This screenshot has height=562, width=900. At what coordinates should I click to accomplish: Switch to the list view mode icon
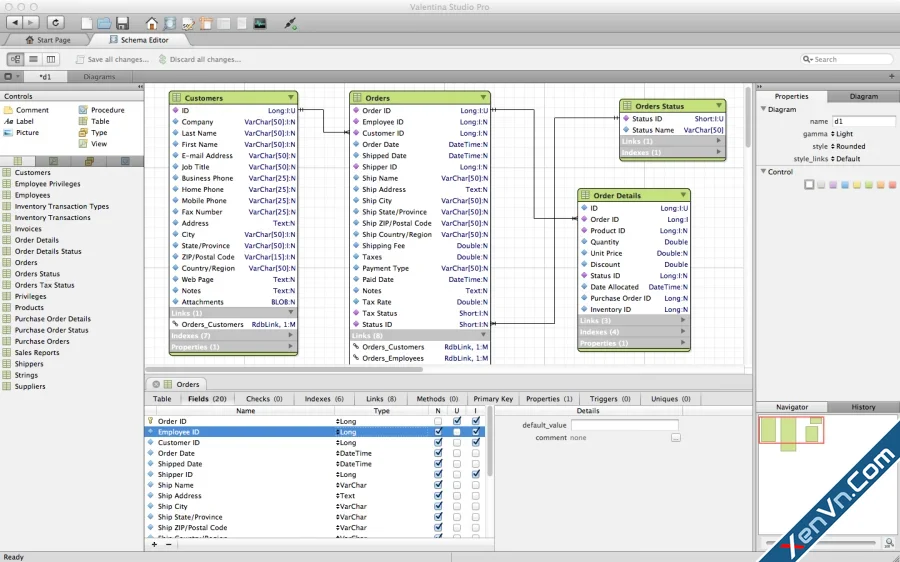point(33,59)
